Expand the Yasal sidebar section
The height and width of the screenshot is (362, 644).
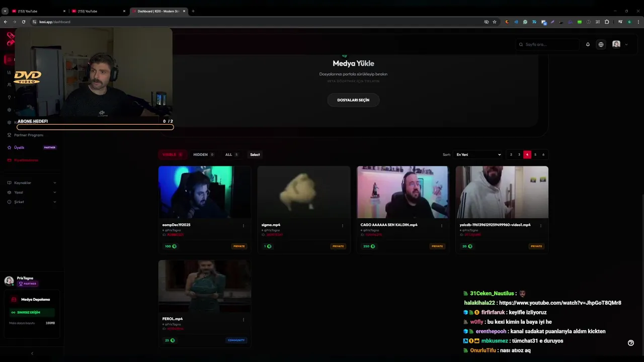[x=32, y=192]
